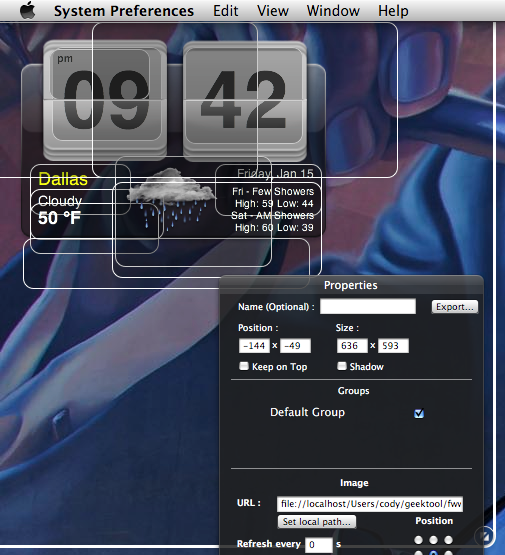Click the Refresh every seconds field

pos(319,544)
